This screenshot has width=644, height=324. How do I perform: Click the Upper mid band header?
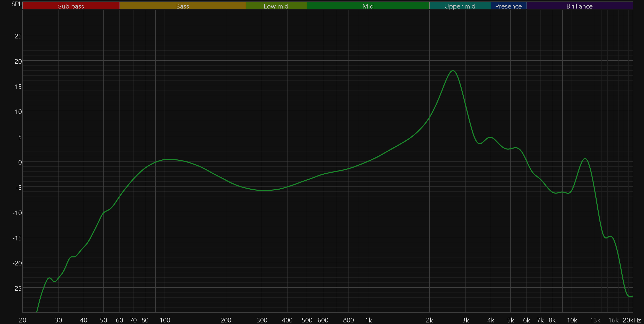460,6
